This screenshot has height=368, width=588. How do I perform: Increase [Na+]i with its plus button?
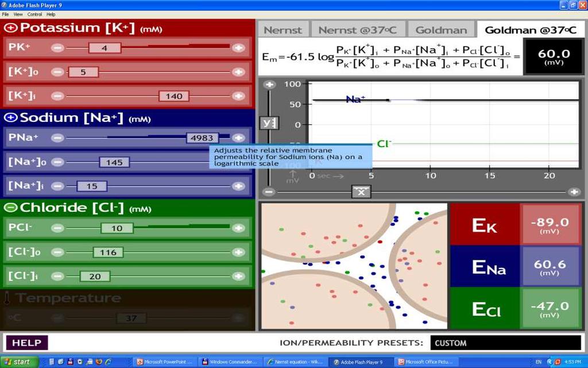(x=238, y=186)
